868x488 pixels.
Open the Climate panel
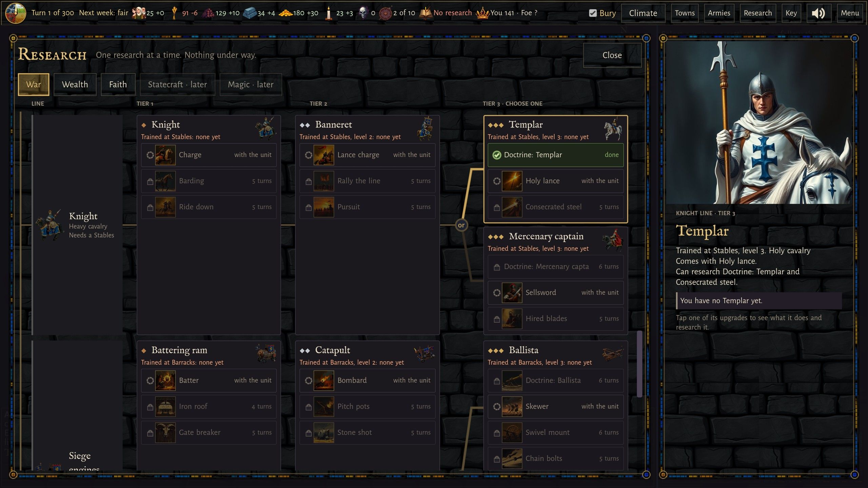tap(643, 13)
